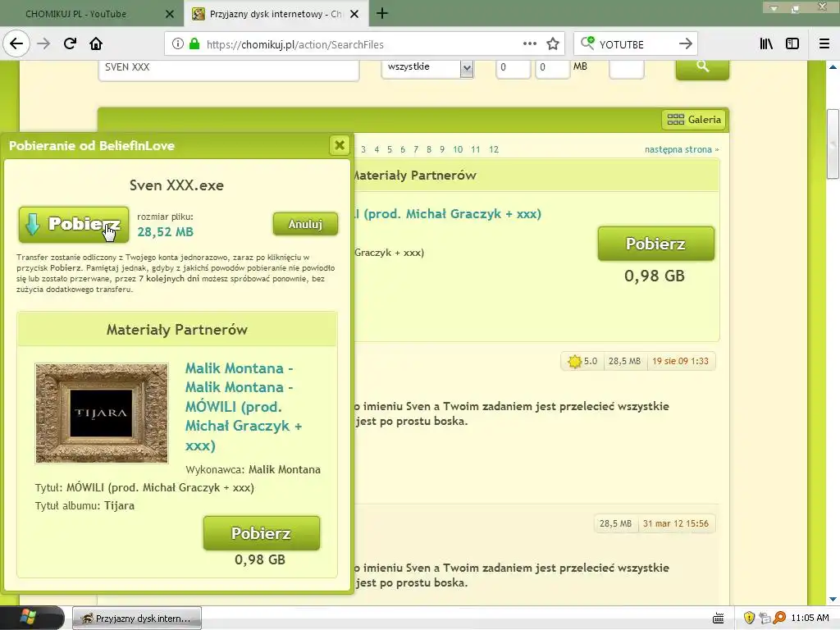
Task: Click the magnifier tray icon
Action: point(779,619)
